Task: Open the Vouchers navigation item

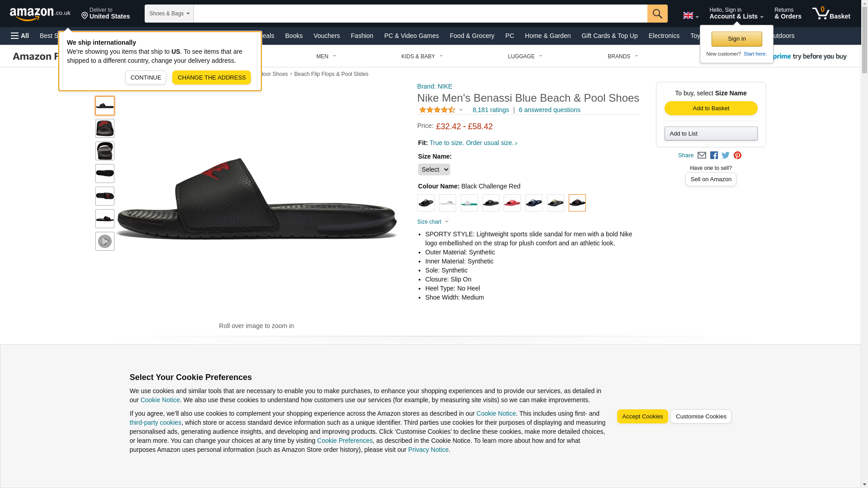Action: pos(326,36)
